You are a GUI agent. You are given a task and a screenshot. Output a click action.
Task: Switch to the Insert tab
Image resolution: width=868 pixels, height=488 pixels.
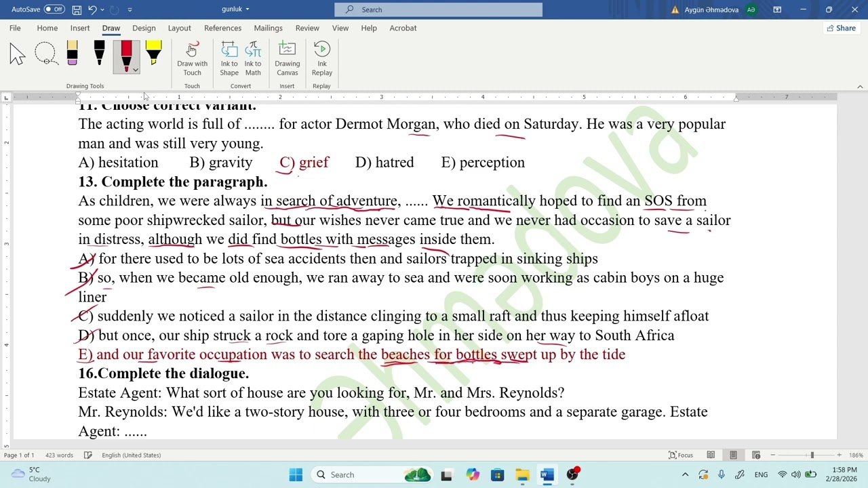(80, 28)
